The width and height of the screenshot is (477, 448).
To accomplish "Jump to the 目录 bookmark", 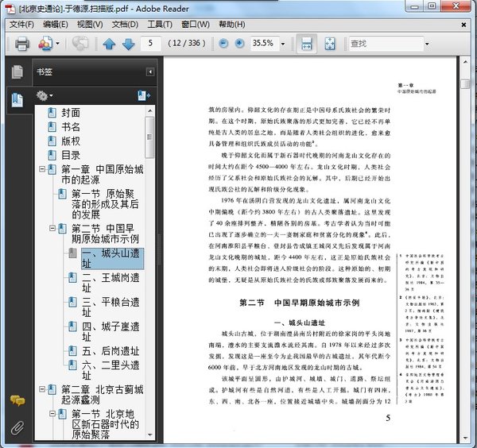I will pyautogui.click(x=71, y=155).
